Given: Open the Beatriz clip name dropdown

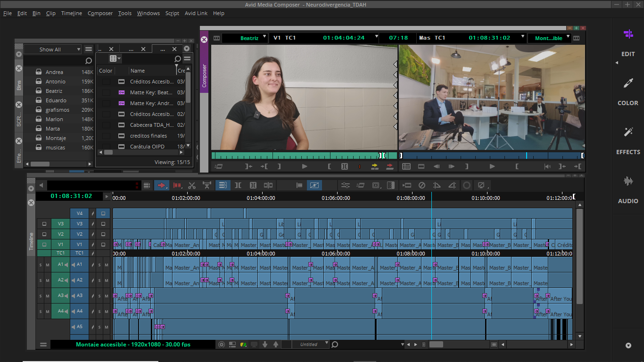Looking at the screenshot, I should 264,37.
